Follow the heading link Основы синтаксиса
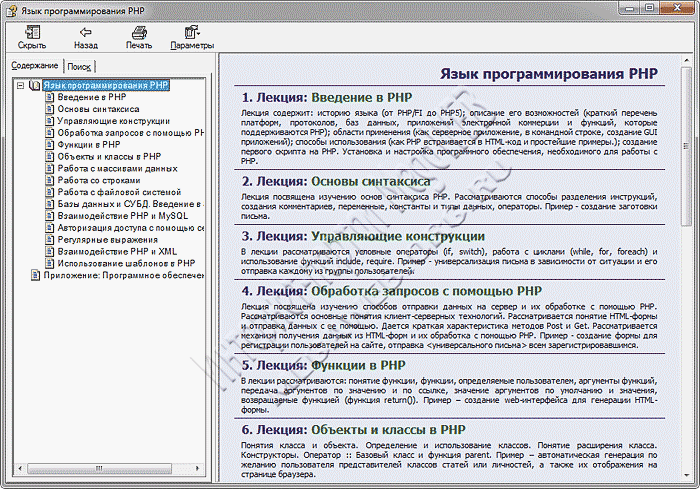 pyautogui.click(x=371, y=181)
